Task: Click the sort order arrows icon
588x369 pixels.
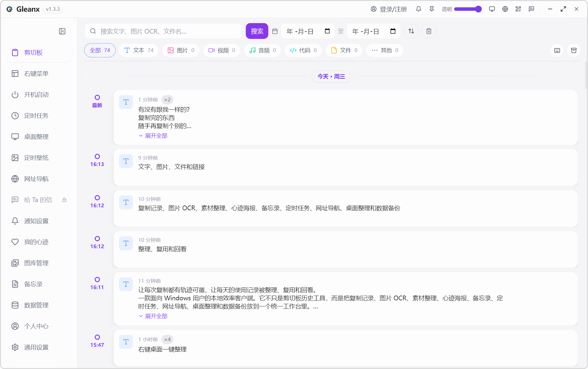Action: pos(411,31)
